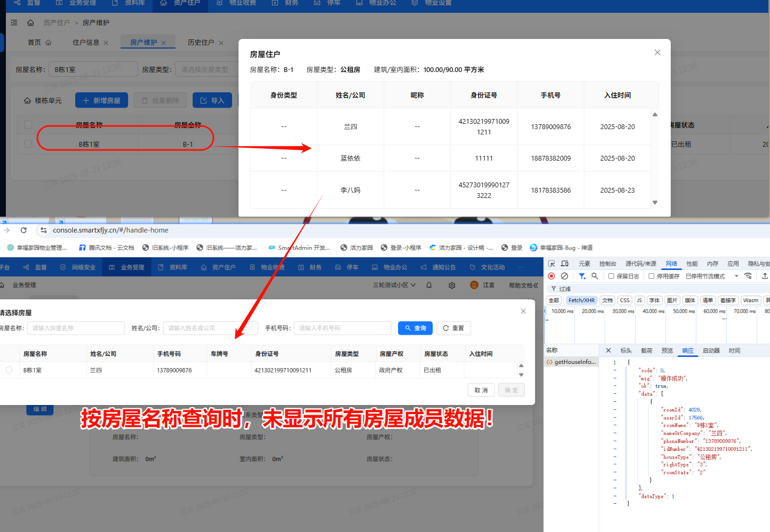Toggle device toolbar icon in DevTools

click(565, 264)
